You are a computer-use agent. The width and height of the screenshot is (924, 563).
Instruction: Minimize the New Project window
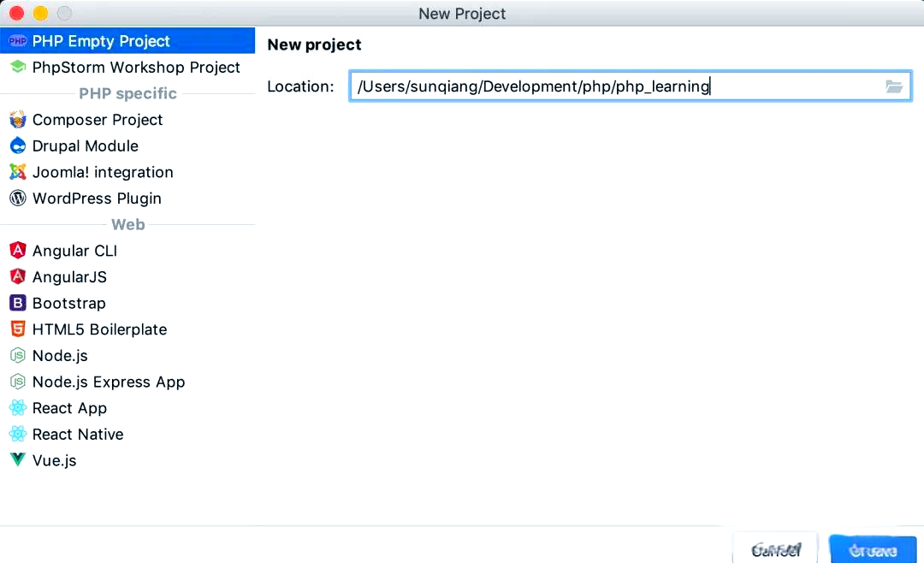[41, 13]
